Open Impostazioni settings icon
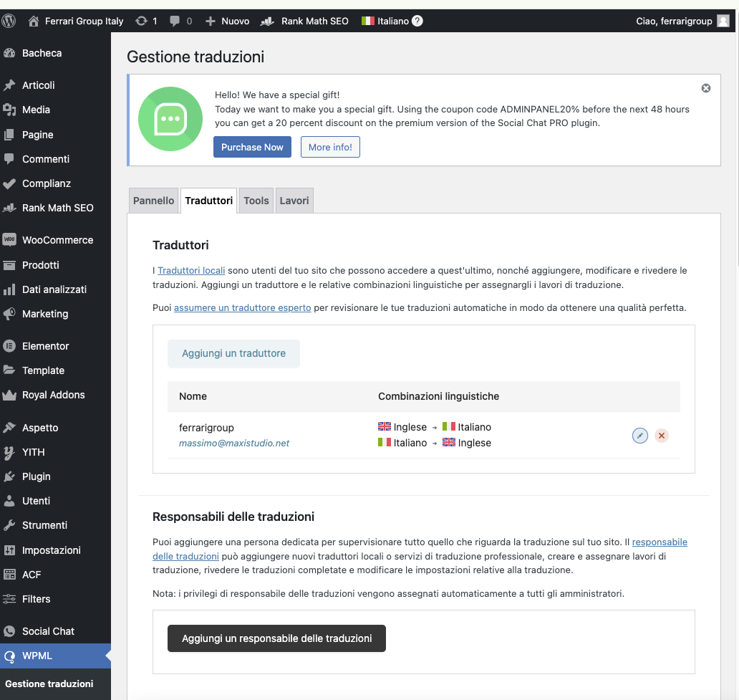 pyautogui.click(x=9, y=550)
